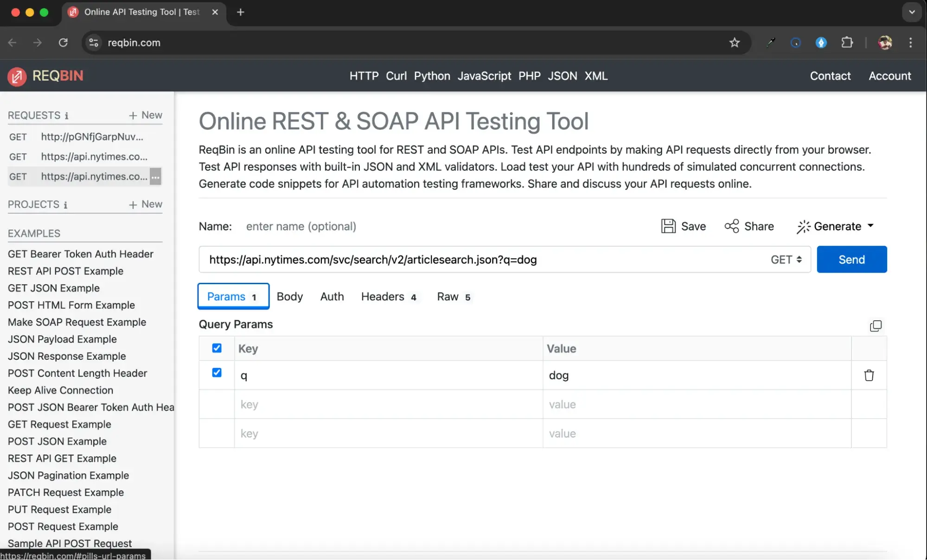Click the blue diamond extension icon
Image resolution: width=927 pixels, height=560 pixels.
[821, 43]
